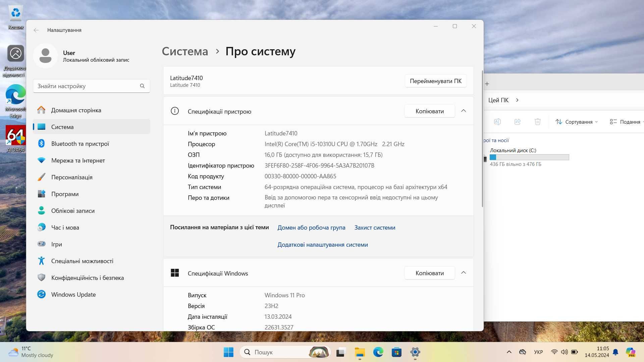
Task: Open Додаткові налаштування системи link
Action: click(x=323, y=245)
